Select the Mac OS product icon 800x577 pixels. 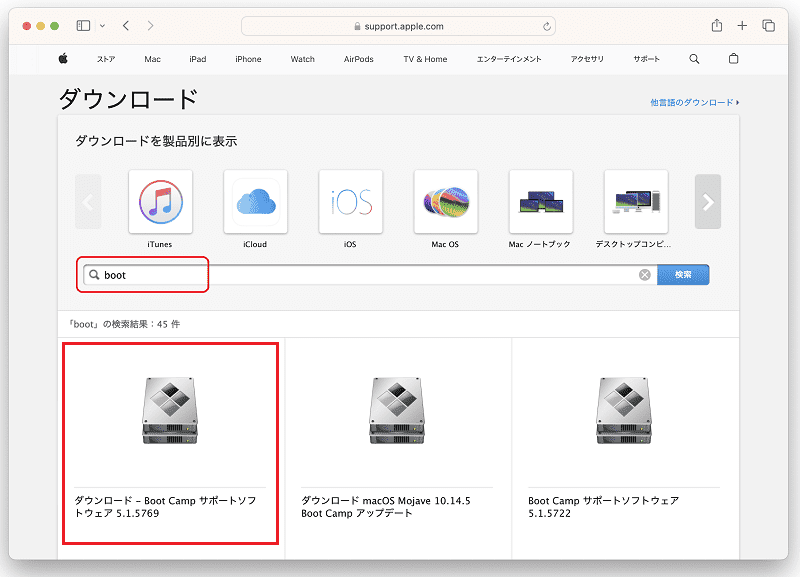click(x=445, y=202)
